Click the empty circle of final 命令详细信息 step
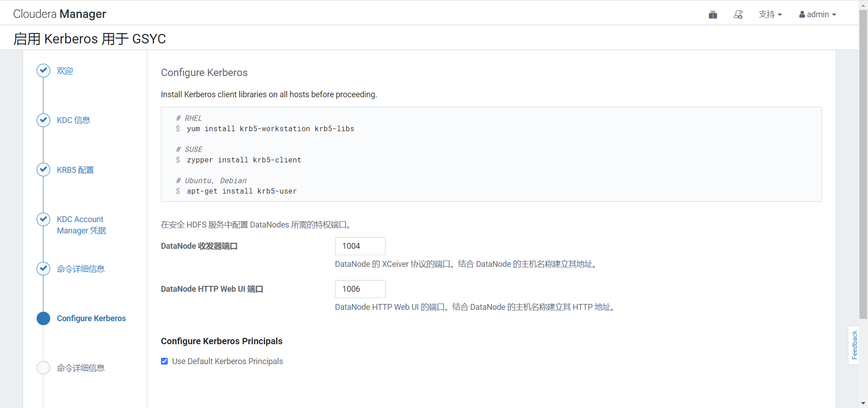 [43, 368]
